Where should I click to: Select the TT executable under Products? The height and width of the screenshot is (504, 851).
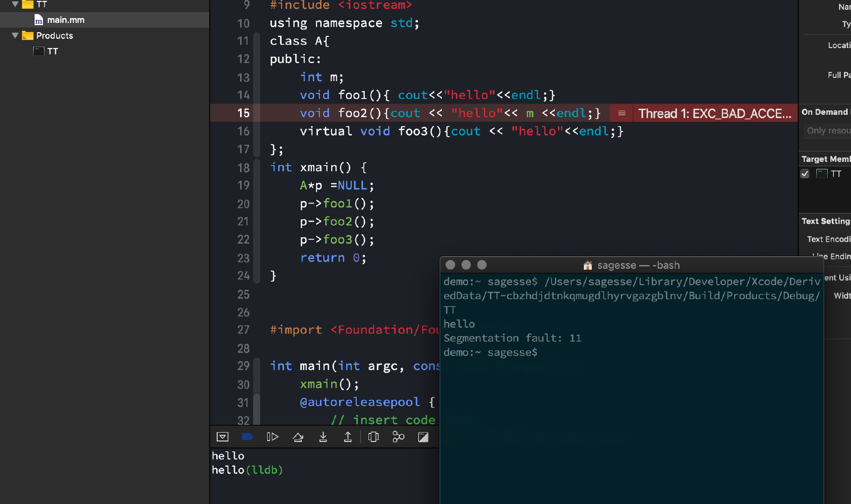pos(105,51)
